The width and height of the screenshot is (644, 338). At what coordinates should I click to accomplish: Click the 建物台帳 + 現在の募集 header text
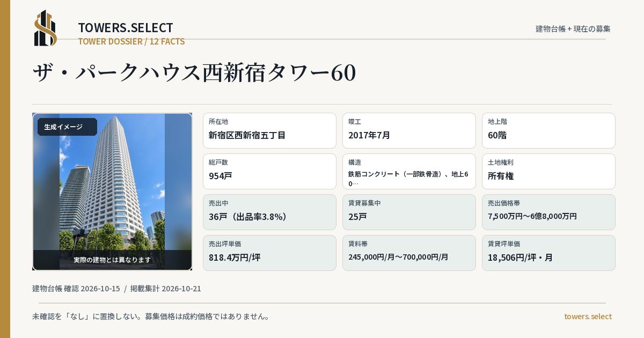pyautogui.click(x=573, y=29)
